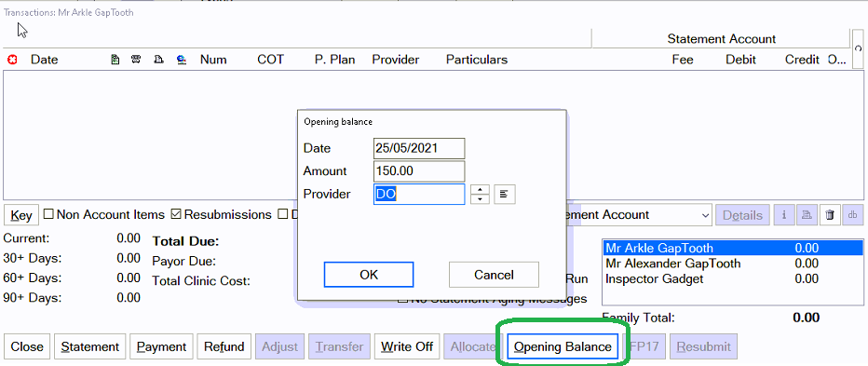Click the Amount field showing 150.00
868x366 pixels.
tap(419, 171)
